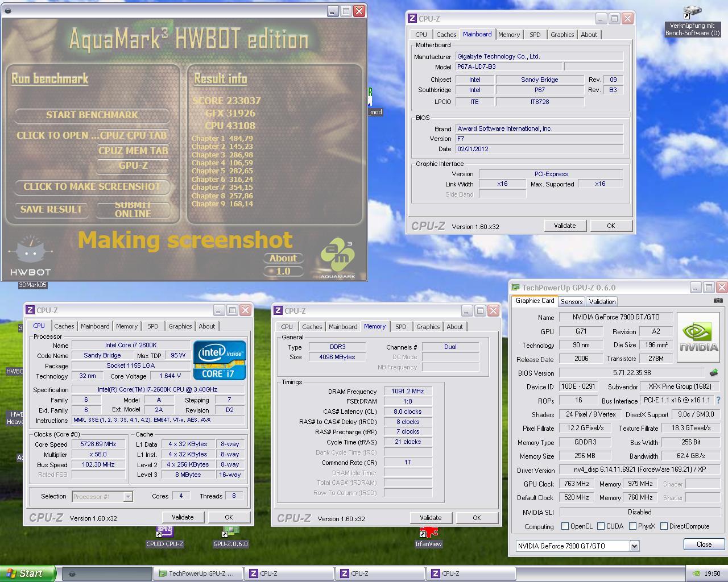Click About button in AquaMark

pos(283,258)
